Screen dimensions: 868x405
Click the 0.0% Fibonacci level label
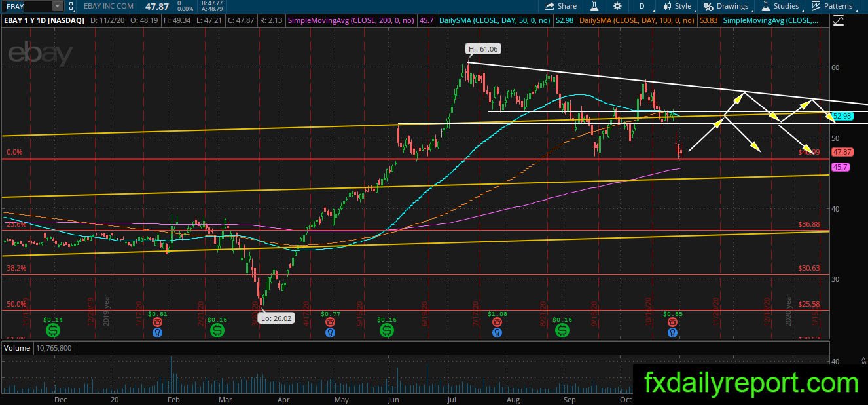click(x=14, y=152)
